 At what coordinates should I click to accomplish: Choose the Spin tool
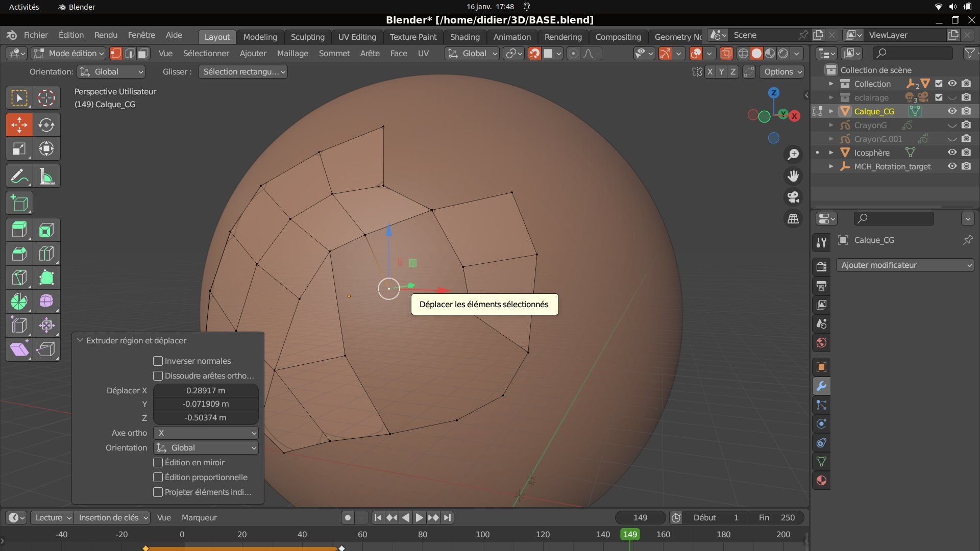click(x=19, y=301)
